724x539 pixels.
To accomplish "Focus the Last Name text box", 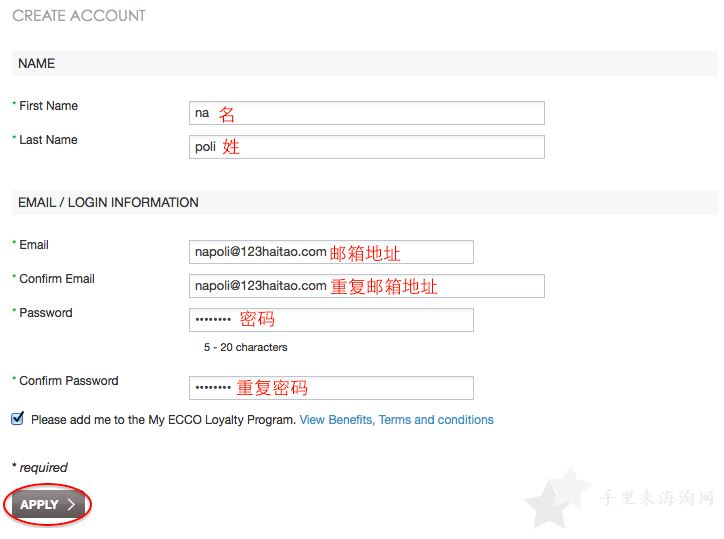I will [367, 147].
